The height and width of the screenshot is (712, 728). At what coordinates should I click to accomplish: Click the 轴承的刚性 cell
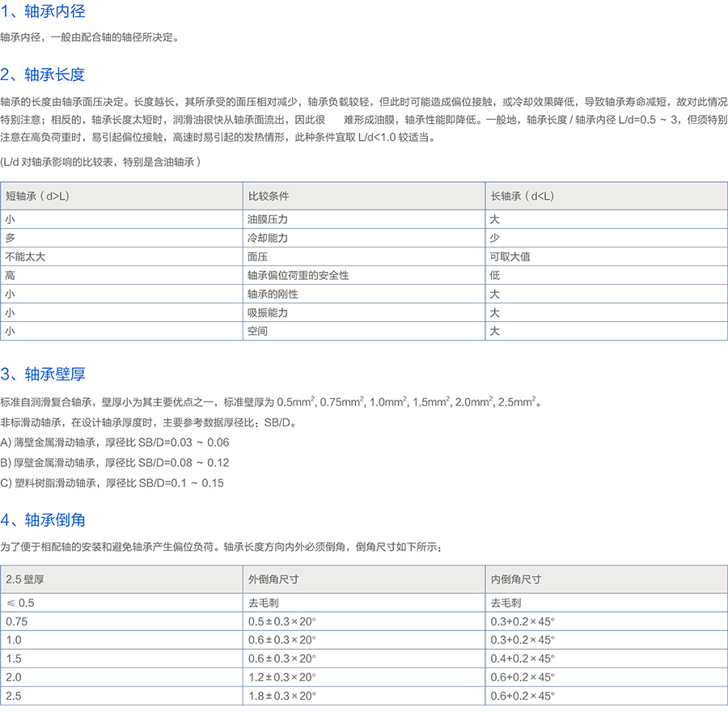364,294
